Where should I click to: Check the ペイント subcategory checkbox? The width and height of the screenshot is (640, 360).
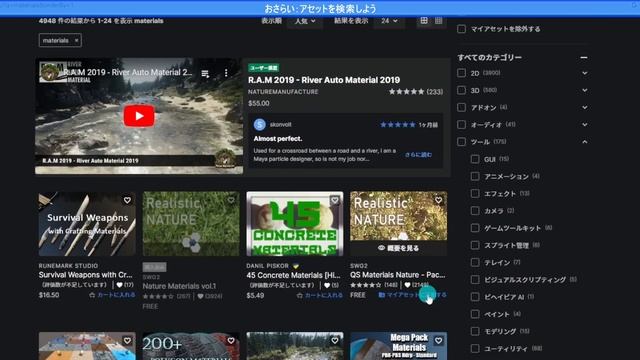point(475,314)
